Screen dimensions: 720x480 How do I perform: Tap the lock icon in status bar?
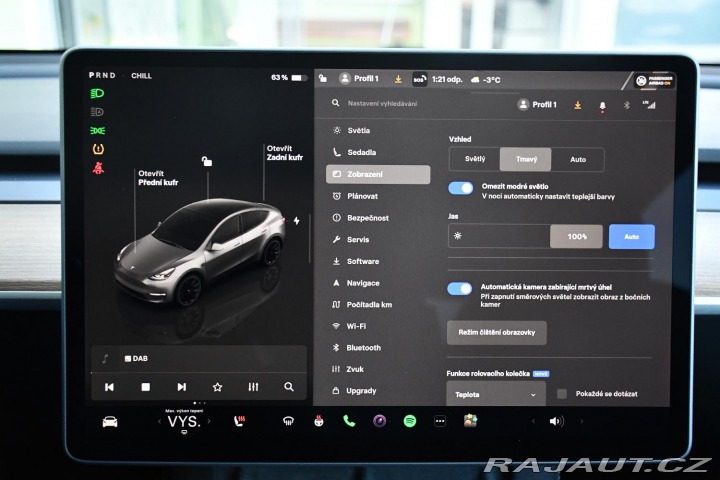coord(323,79)
